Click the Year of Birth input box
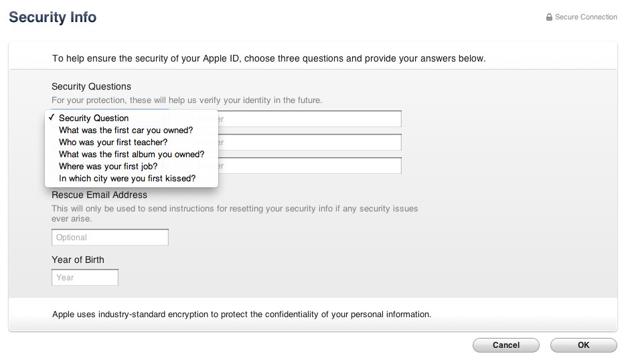 coord(85,277)
